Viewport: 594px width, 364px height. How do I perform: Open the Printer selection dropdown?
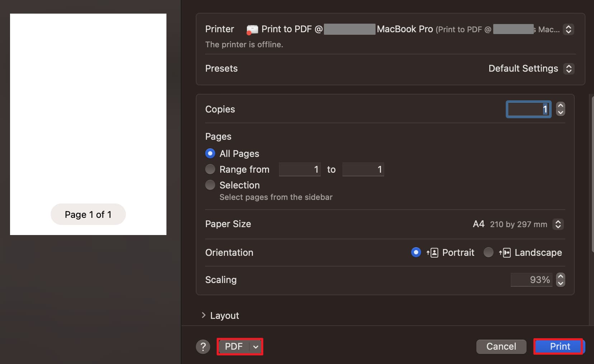pos(569,29)
